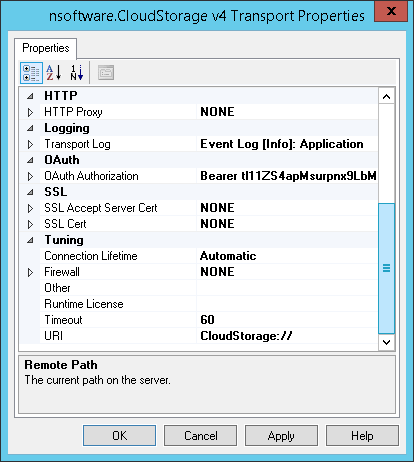Click the 1-N sort order icon
Screen dimensions: 414x462
point(77,73)
